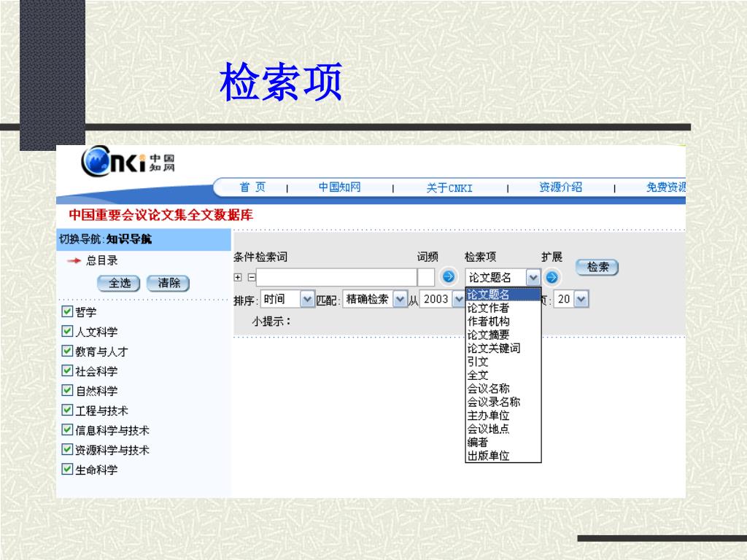This screenshot has height=560, width=747.
Task: Go to 首页 in the navigation bar
Action: (x=252, y=187)
